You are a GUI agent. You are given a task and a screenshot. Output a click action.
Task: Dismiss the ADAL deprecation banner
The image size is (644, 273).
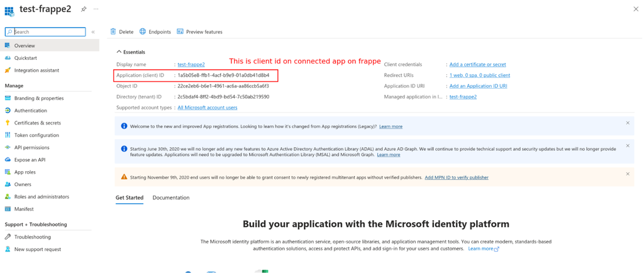[x=628, y=145]
